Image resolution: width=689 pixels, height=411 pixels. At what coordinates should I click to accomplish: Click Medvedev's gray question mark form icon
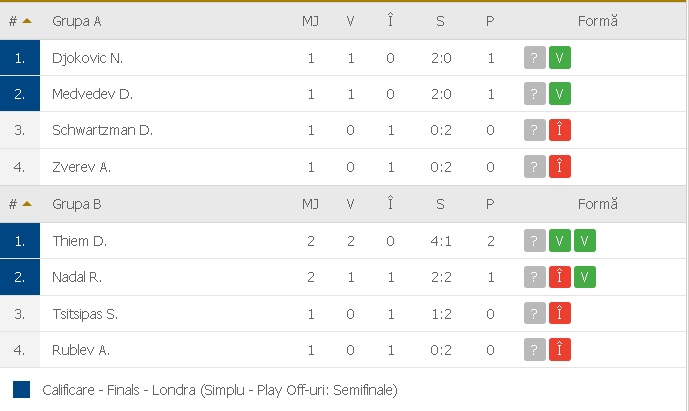pos(535,94)
